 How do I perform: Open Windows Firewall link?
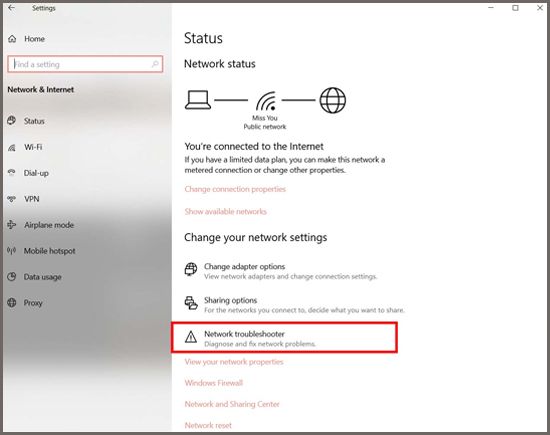point(214,383)
